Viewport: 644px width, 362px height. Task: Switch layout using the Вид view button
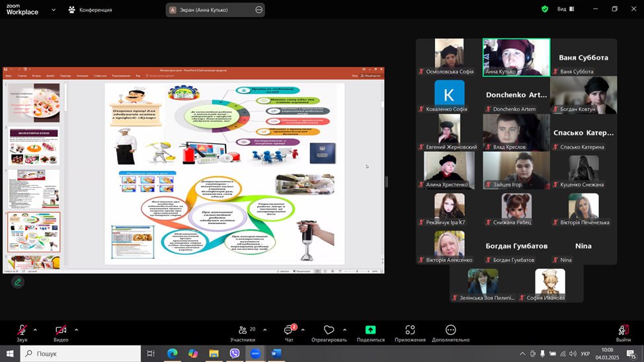pyautogui.click(x=565, y=9)
